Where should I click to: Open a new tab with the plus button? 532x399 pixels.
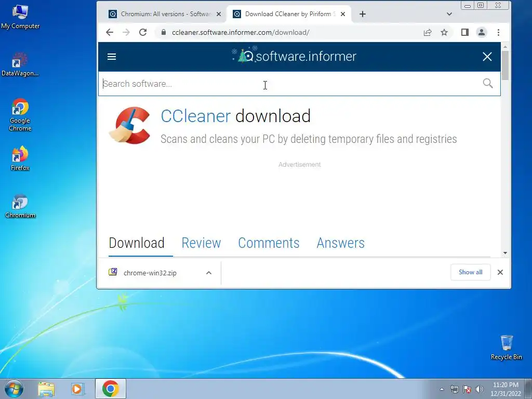tap(362, 14)
